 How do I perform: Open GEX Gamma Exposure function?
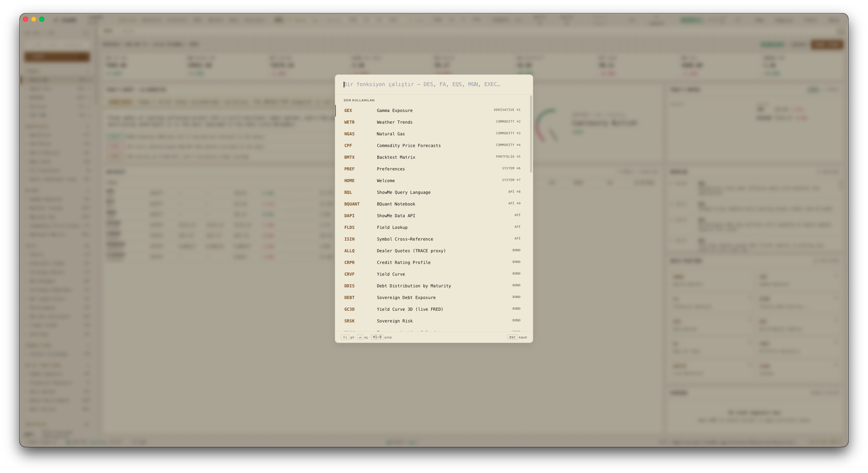[432, 111]
